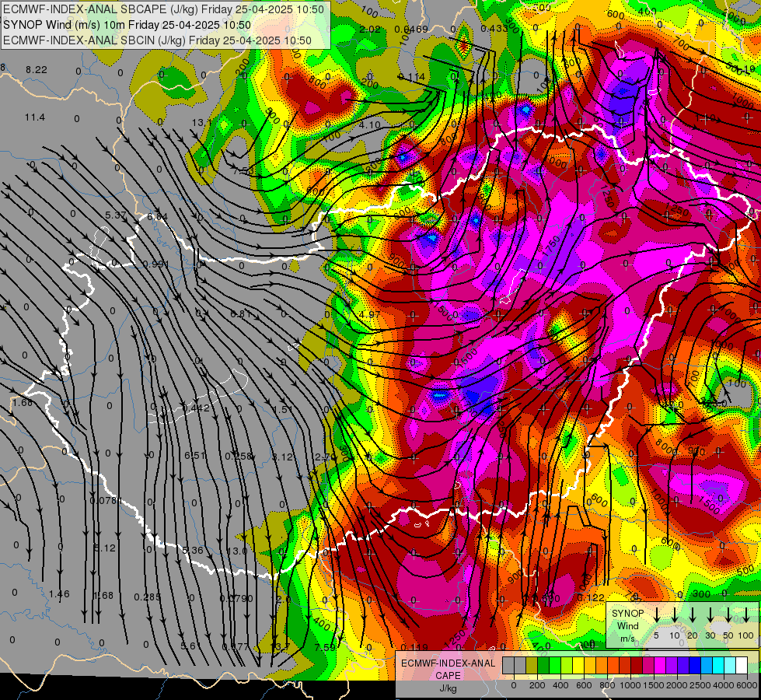Click the station value 0.122
The image size is (761, 700).
[591, 598]
